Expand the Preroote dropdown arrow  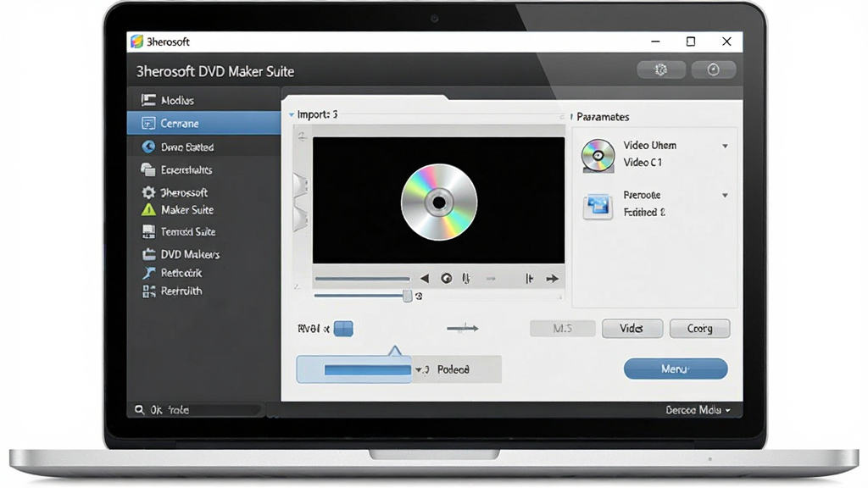pos(725,196)
